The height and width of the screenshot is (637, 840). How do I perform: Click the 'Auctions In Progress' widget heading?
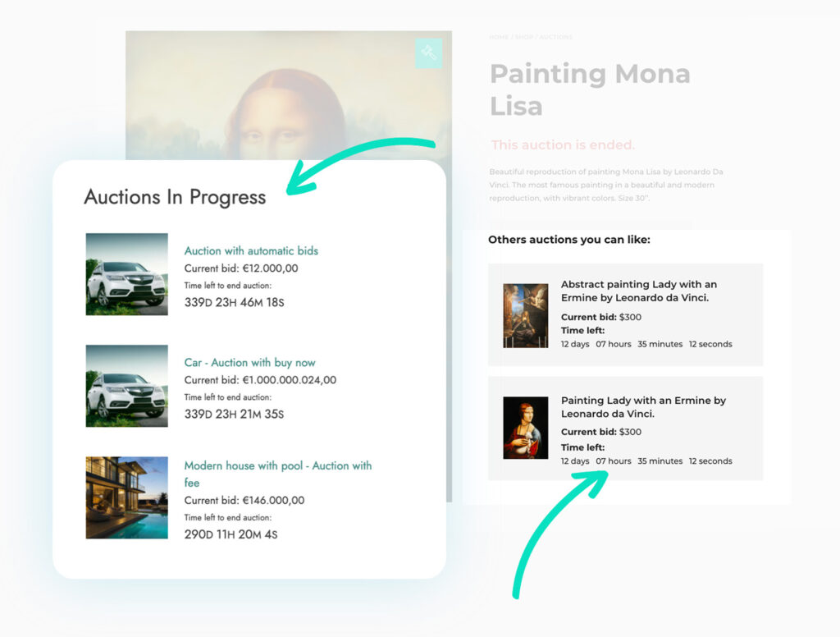pyautogui.click(x=175, y=197)
